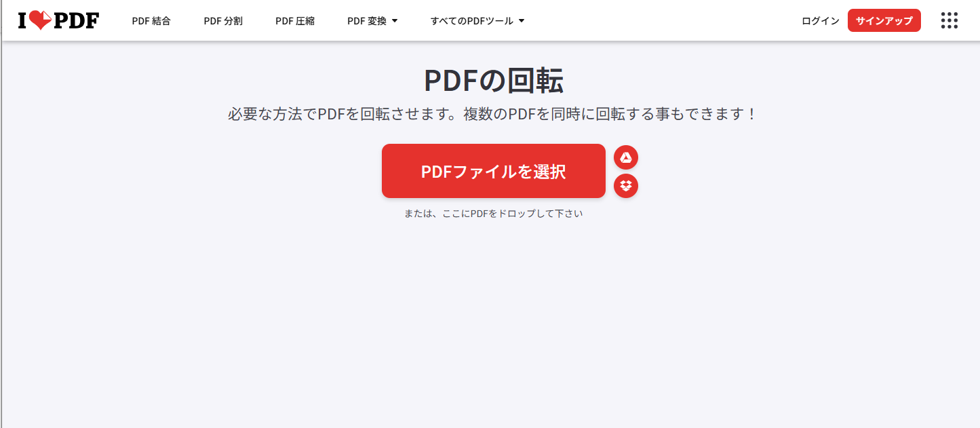The image size is (980, 428).
Task: Open PDF 圧縮 tool
Action: click(295, 21)
